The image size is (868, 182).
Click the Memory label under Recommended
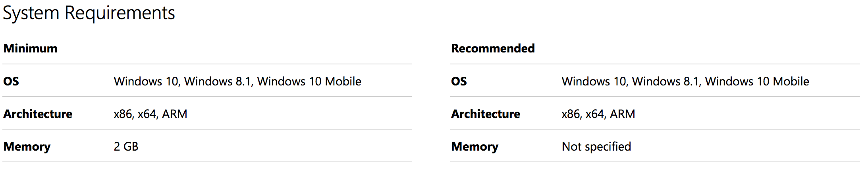(x=475, y=147)
